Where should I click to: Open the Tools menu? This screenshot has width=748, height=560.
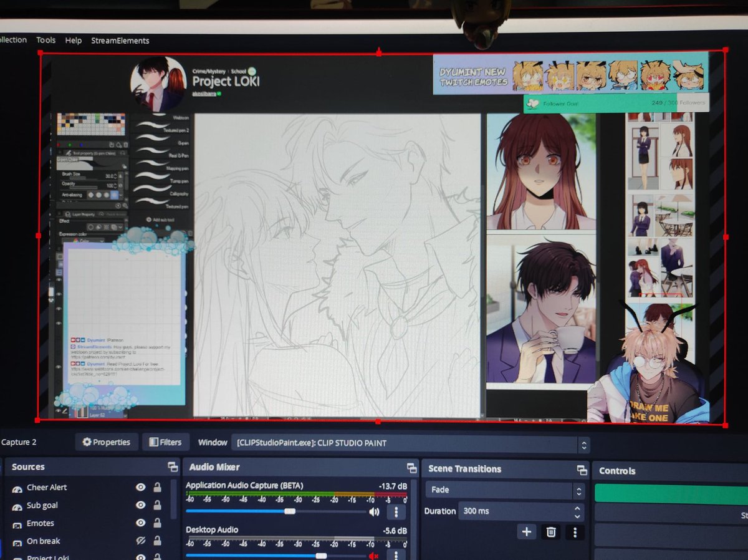(x=46, y=40)
